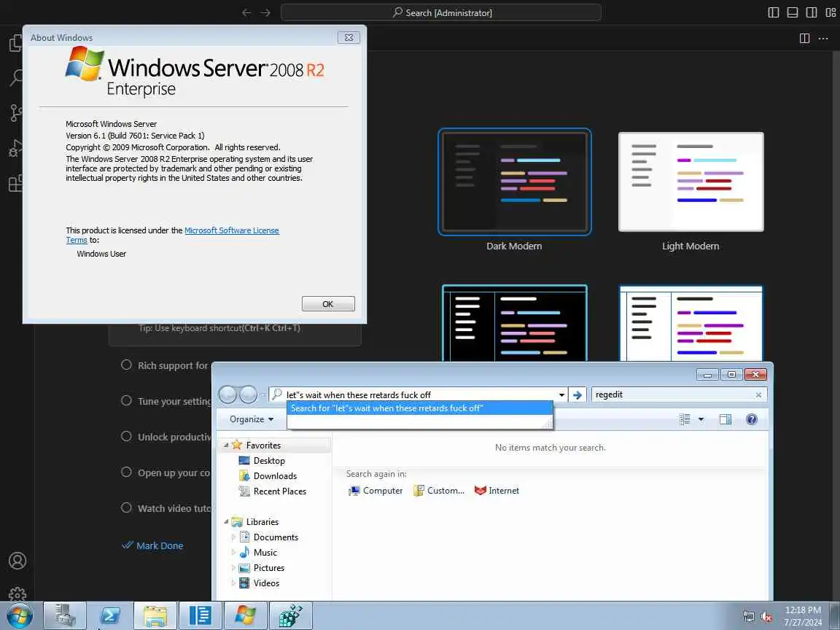This screenshot has width=840, height=630.
Task: Open the Extensions sidebar icon
Action: click(x=16, y=183)
